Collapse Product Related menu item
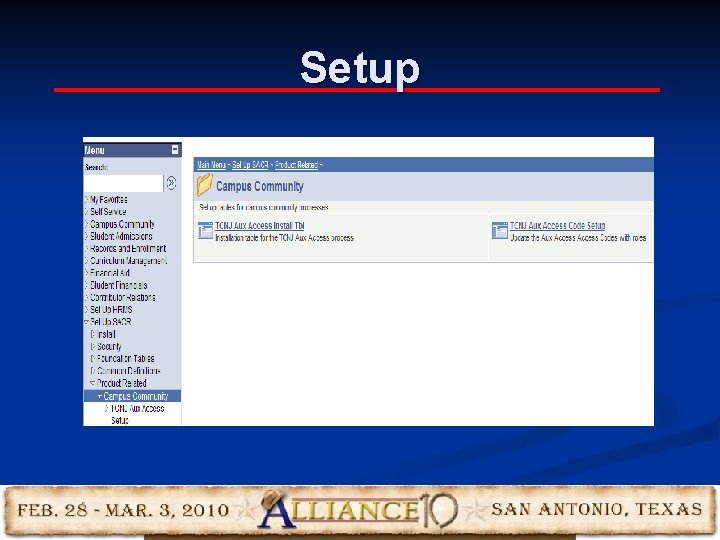This screenshot has height=540, width=720. [x=121, y=383]
